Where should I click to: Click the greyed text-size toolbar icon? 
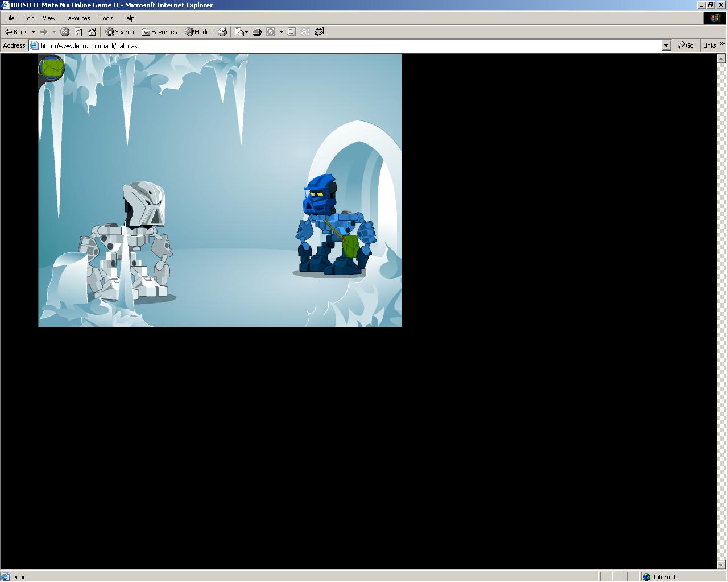point(305,32)
